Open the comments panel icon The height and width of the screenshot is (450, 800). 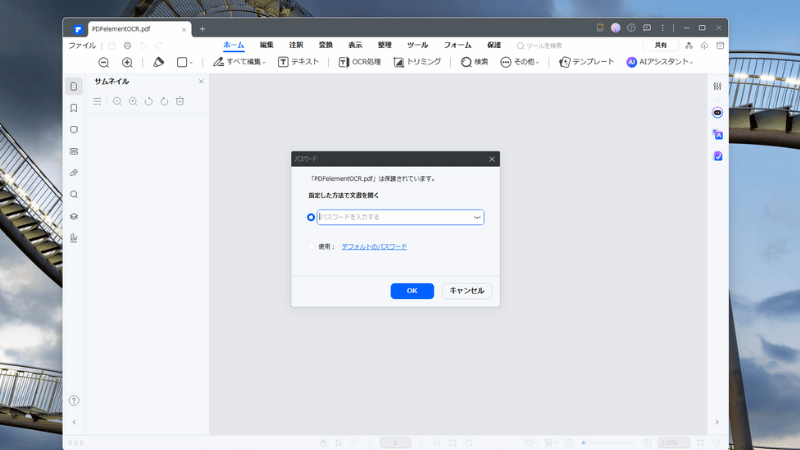pos(74,130)
